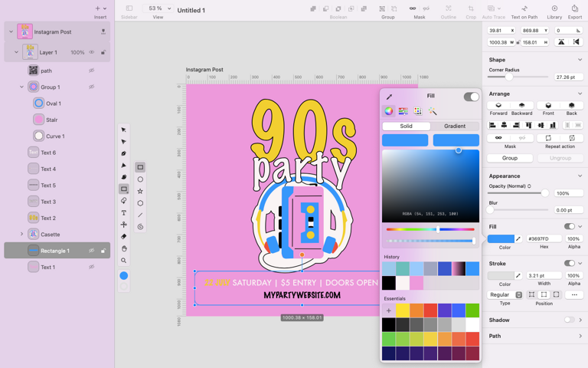Click the Corner Radius value field
Image resolution: width=588 pixels, height=368 pixels.
(569, 77)
